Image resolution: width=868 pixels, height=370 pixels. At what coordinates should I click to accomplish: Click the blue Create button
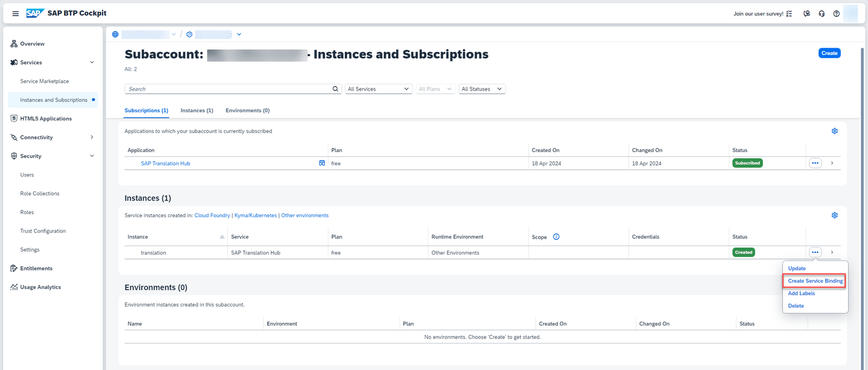(x=829, y=53)
